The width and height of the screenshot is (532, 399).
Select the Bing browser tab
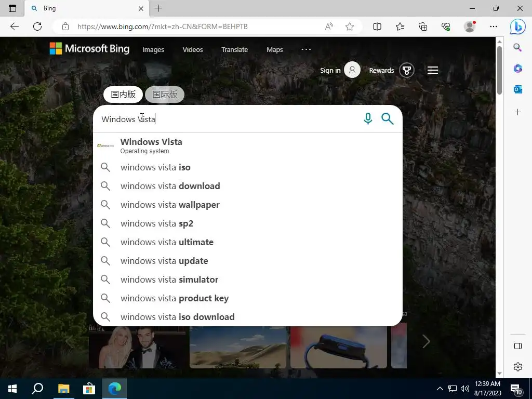[x=87, y=8]
